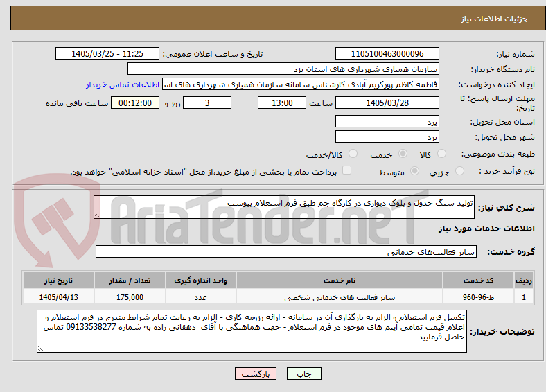
Task: Click the تعداد / مقدار column header
Action: click(x=130, y=280)
